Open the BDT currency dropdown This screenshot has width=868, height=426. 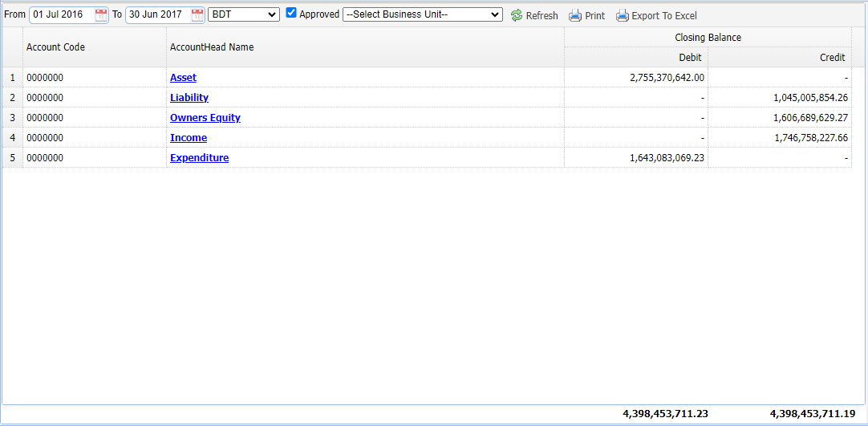(244, 15)
